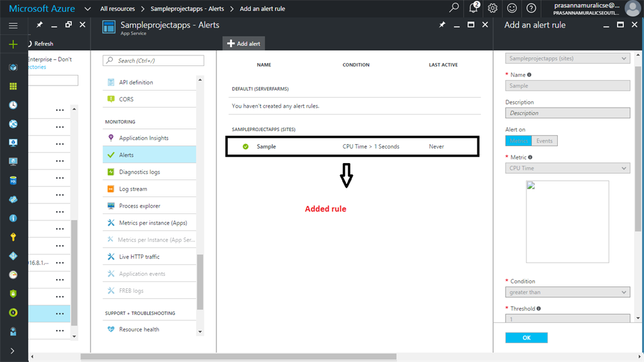644x362 pixels.
Task: Click the Name input field
Action: coord(568,86)
